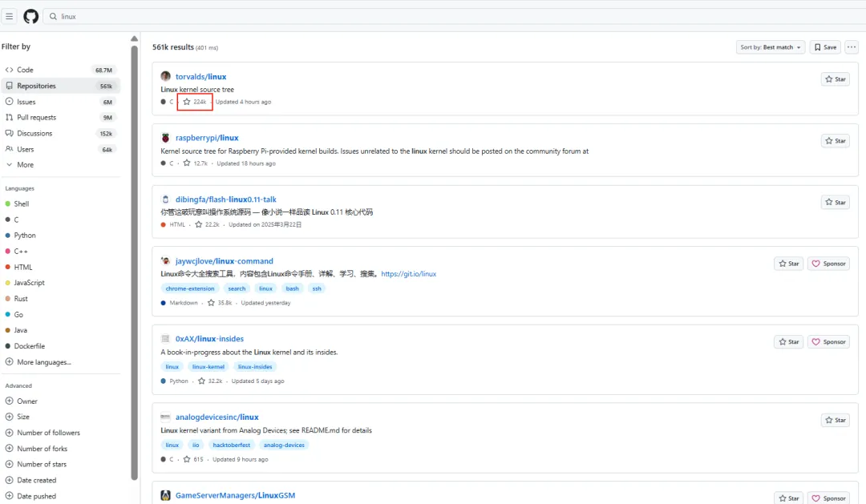Screen dimensions: 866x504
Task: Star the jaywcjlove/linux-command repository
Action: (x=789, y=264)
